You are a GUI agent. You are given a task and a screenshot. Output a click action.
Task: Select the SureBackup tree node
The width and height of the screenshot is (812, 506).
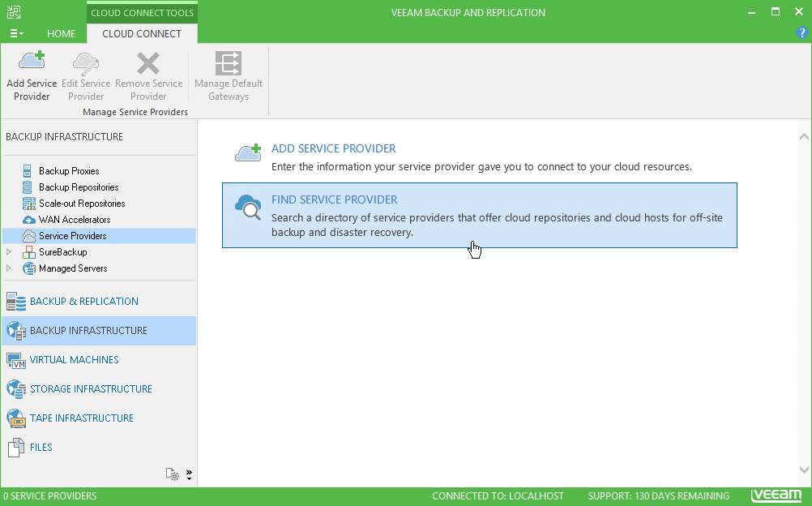(x=62, y=252)
